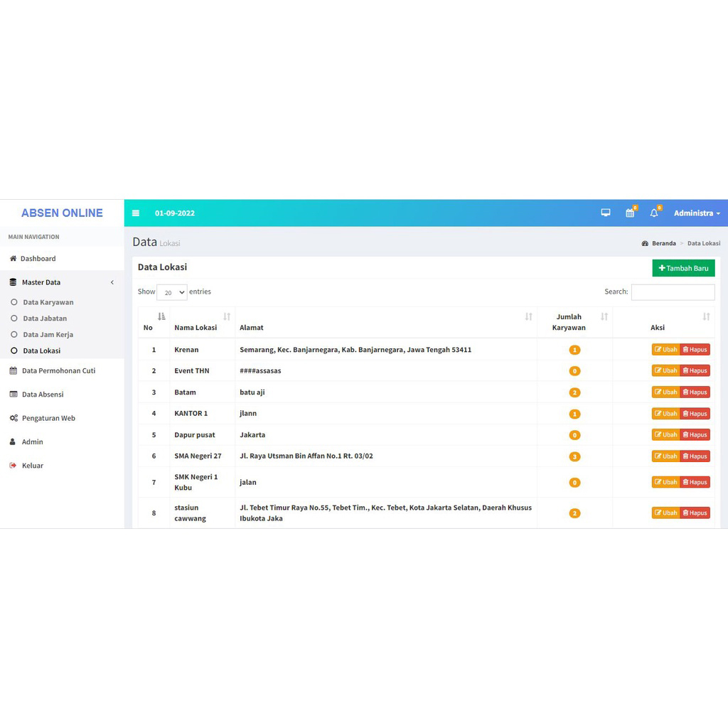Click employee count badge for Krenan
This screenshot has width=728, height=728.
pos(574,350)
